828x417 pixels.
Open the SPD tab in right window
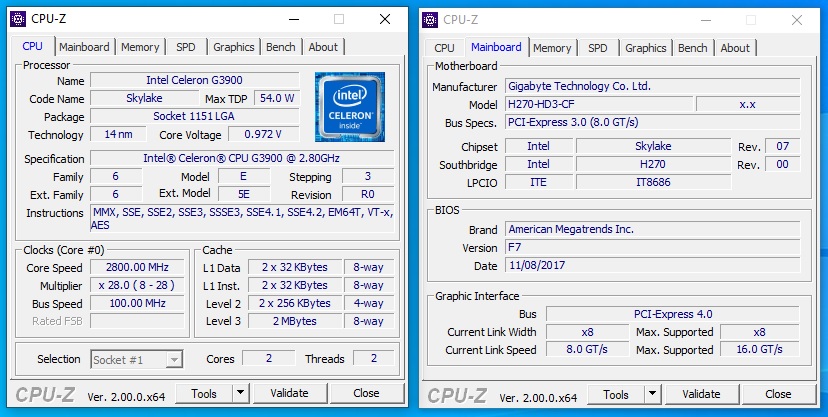[x=597, y=48]
